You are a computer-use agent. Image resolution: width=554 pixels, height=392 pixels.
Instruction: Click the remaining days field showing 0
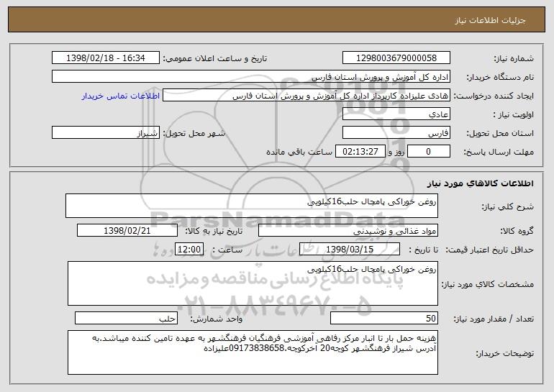[429, 152]
